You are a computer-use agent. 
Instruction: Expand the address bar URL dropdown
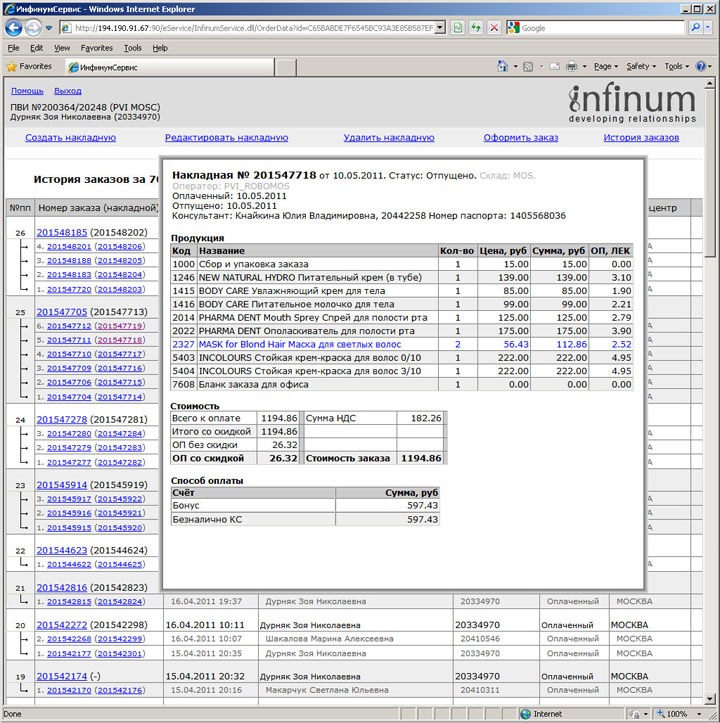pyautogui.click(x=440, y=28)
